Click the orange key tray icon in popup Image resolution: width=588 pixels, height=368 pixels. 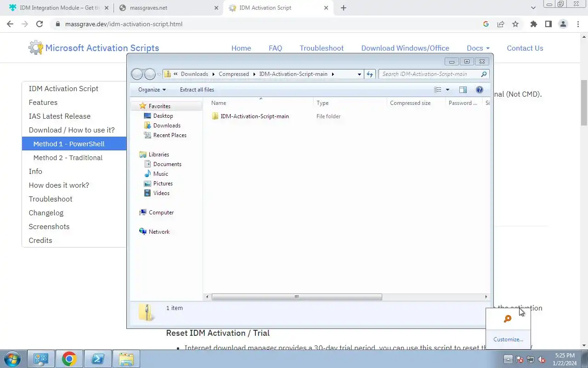point(508,319)
